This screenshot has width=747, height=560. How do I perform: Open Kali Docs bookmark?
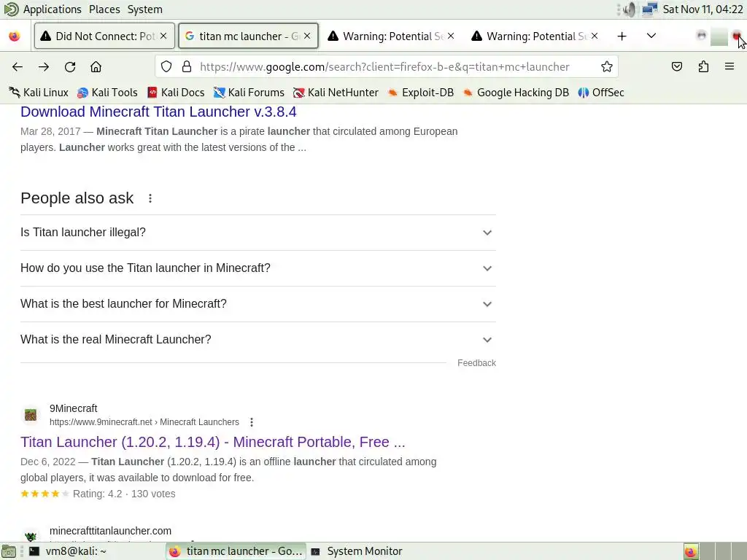[x=176, y=93]
